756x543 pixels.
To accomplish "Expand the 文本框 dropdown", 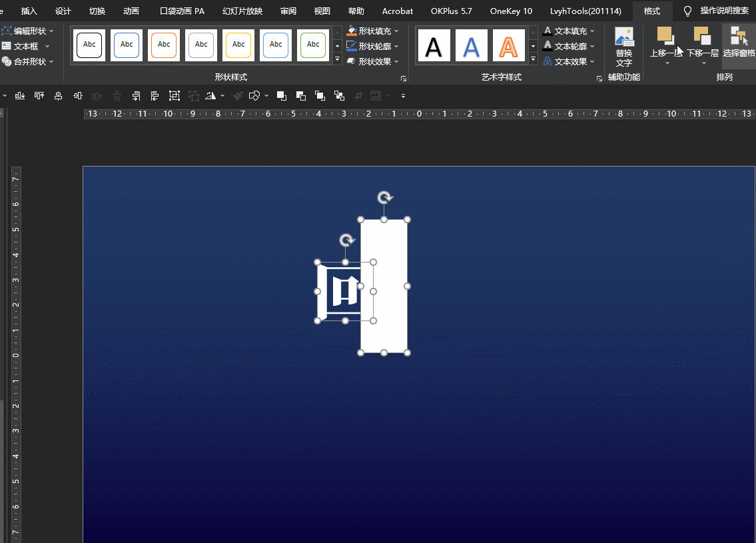I will pos(47,46).
